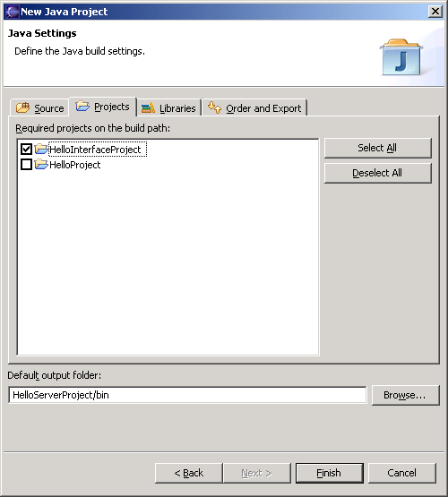Click the Libraries tab books icon
Viewport: 448px width, 497px height.
pyautogui.click(x=148, y=108)
